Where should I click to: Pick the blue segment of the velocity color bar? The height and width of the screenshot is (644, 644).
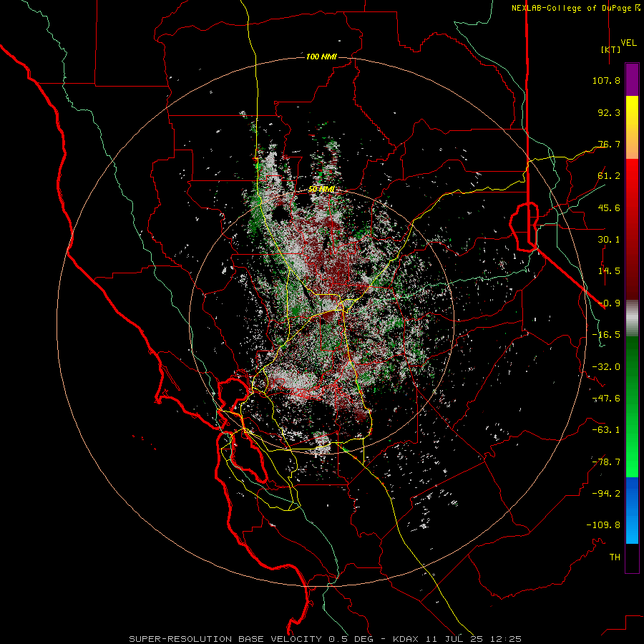pyautogui.click(x=632, y=493)
